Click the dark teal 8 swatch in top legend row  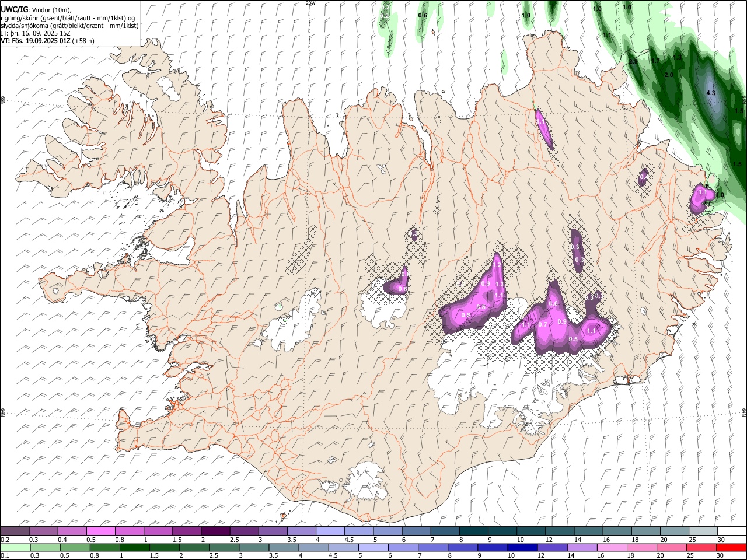473,531
